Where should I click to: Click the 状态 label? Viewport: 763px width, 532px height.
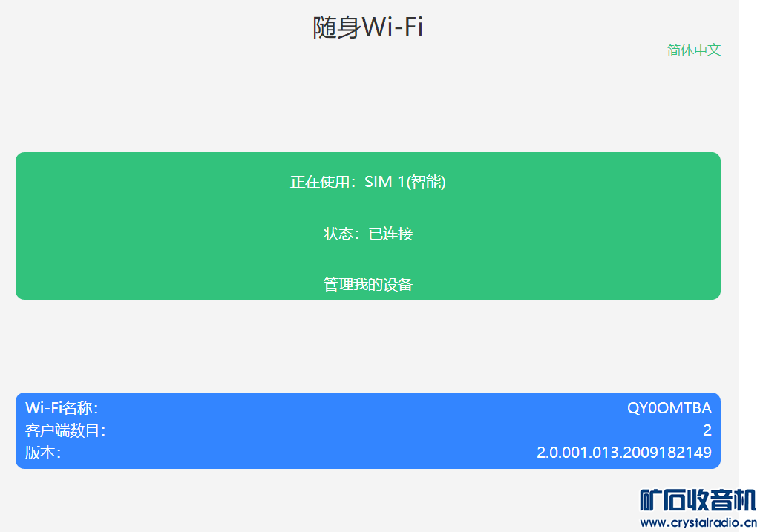point(340,234)
